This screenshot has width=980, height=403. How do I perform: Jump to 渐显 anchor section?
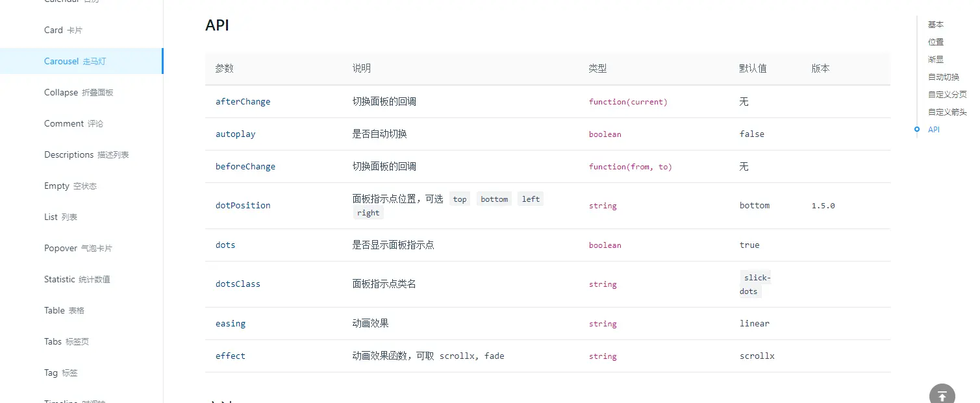tap(936, 60)
